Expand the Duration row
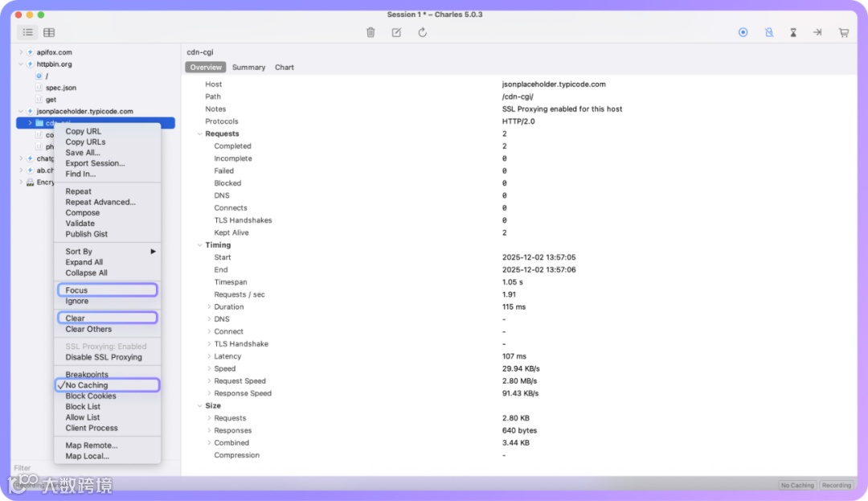 pyautogui.click(x=209, y=306)
